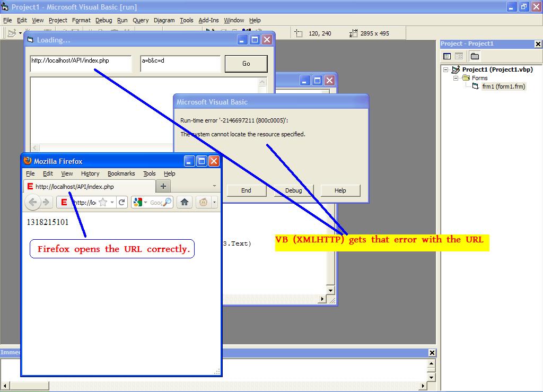This screenshot has width=543, height=392.
Task: Open Add-Ins menu in Visual Basic
Action: [208, 20]
